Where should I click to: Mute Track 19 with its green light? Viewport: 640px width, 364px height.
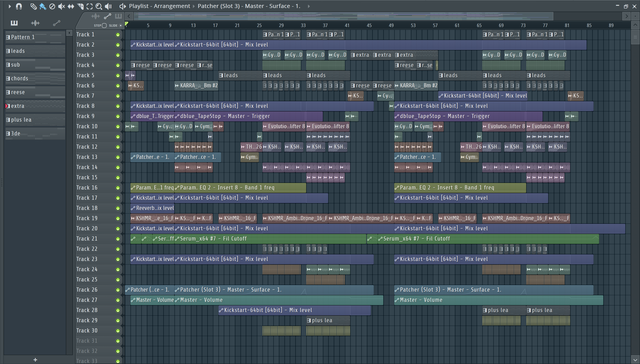[x=118, y=218]
